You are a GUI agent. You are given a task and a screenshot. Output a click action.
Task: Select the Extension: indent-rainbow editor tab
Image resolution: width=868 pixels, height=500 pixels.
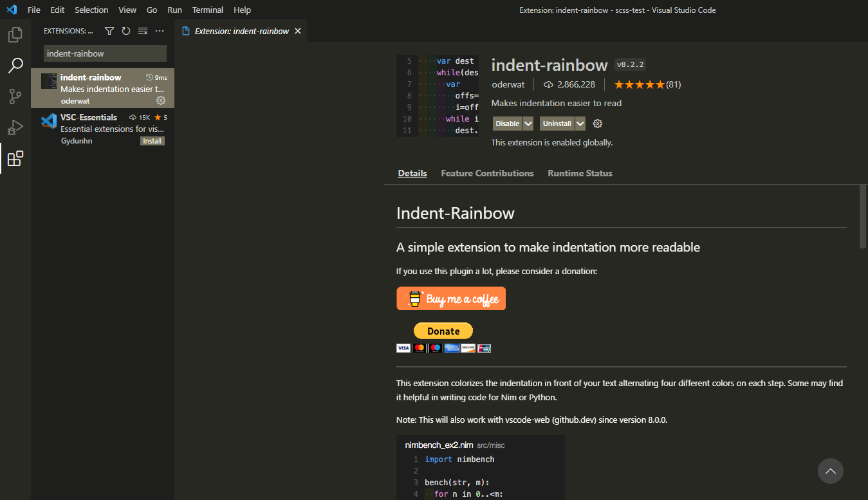(241, 31)
